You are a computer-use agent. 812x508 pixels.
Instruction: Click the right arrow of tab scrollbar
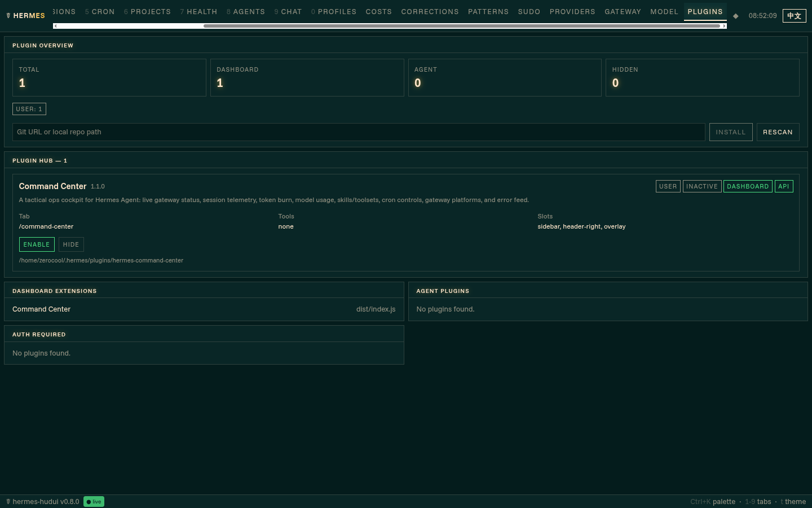pyautogui.click(x=724, y=26)
